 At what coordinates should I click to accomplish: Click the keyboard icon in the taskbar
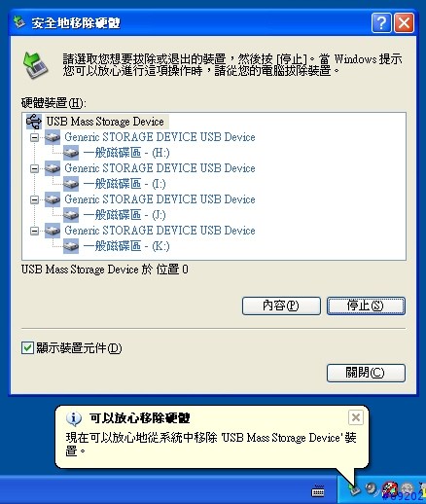click(x=318, y=490)
